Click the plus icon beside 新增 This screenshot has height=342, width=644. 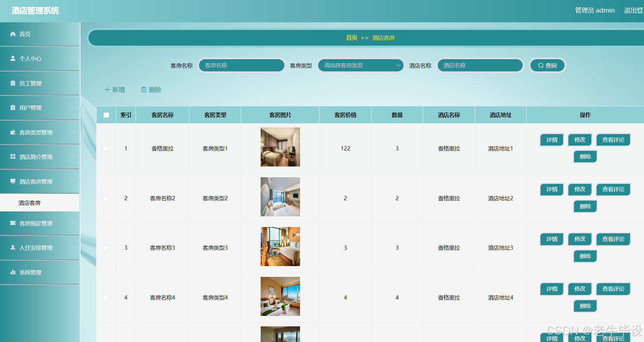pos(107,90)
